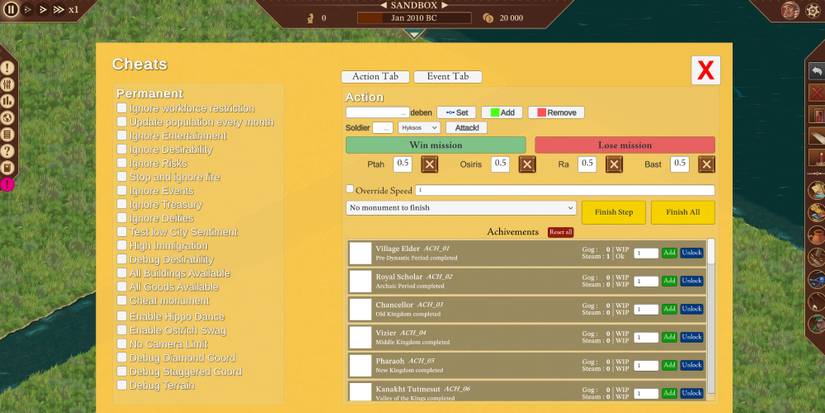This screenshot has height=413, width=825.
Task: Open the bar chart statistics icon
Action: 7,101
